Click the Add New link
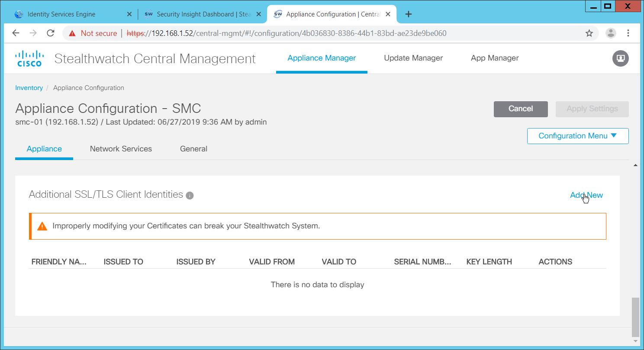The width and height of the screenshot is (644, 350). (x=586, y=195)
